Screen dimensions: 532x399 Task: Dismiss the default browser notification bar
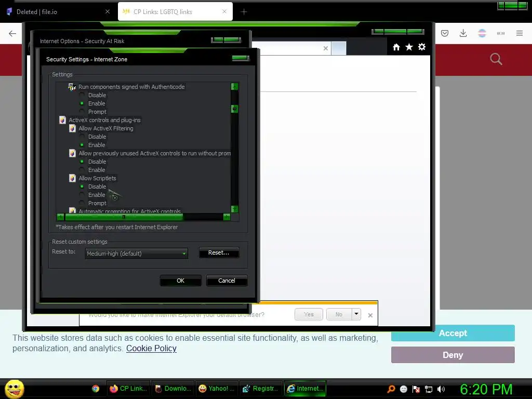(x=370, y=315)
